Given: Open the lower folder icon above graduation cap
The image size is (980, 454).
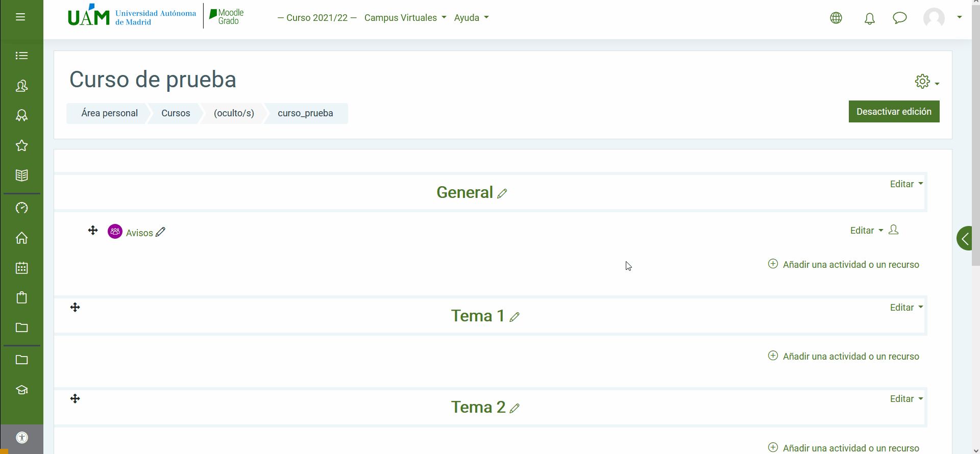Looking at the screenshot, I should click(x=21, y=360).
